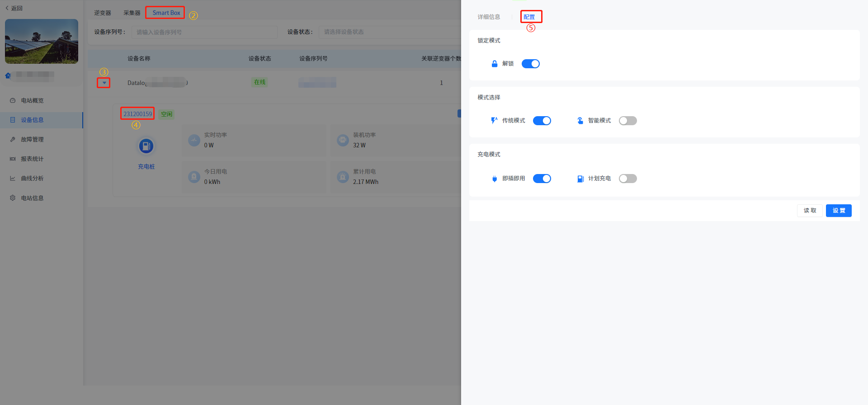Open 电站信息 in the sidebar
The image size is (868, 405).
point(32,198)
